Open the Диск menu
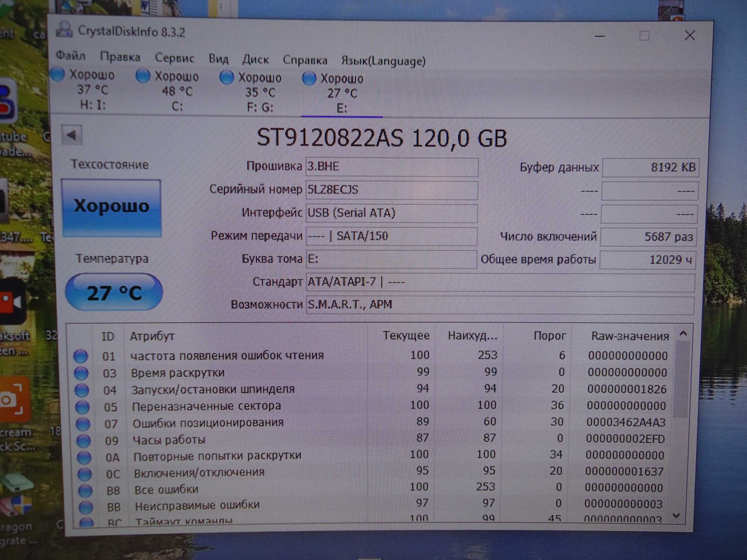 pos(255,59)
